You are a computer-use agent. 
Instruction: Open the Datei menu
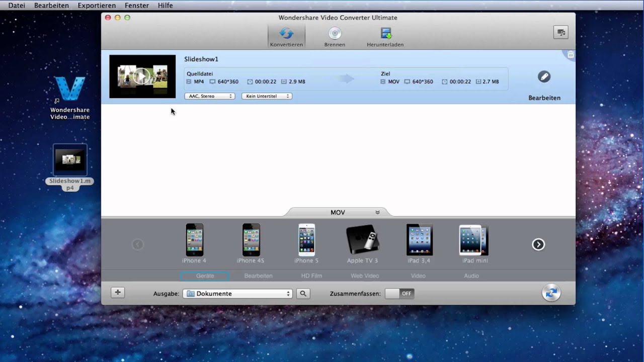tap(17, 6)
